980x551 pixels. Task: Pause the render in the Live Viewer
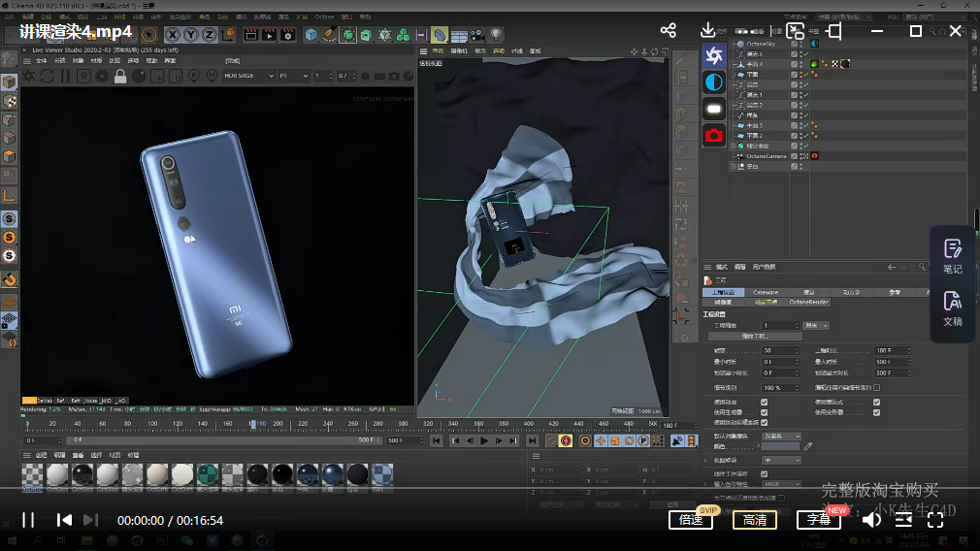[65, 77]
